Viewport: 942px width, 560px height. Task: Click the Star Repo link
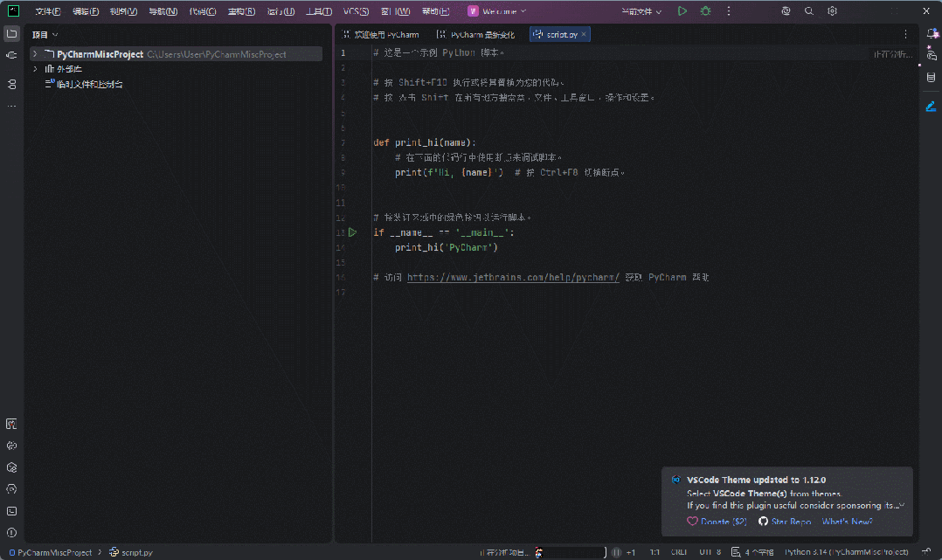[791, 522]
